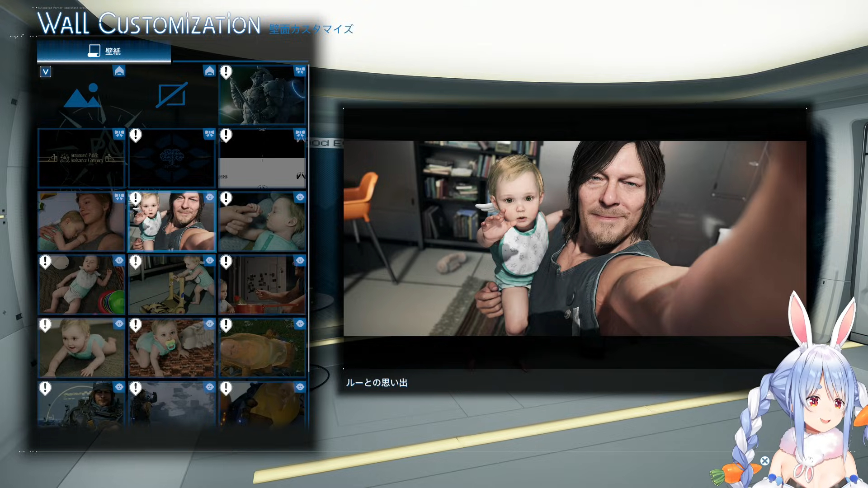Click the house icon above no-wallpaper option

209,71
